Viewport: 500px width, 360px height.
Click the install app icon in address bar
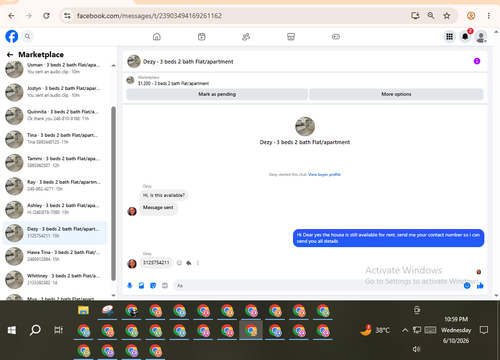point(415,16)
